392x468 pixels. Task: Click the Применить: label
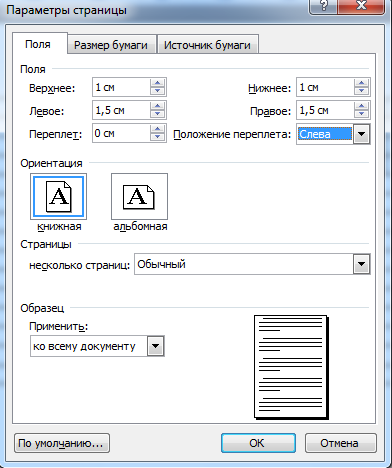(x=59, y=326)
